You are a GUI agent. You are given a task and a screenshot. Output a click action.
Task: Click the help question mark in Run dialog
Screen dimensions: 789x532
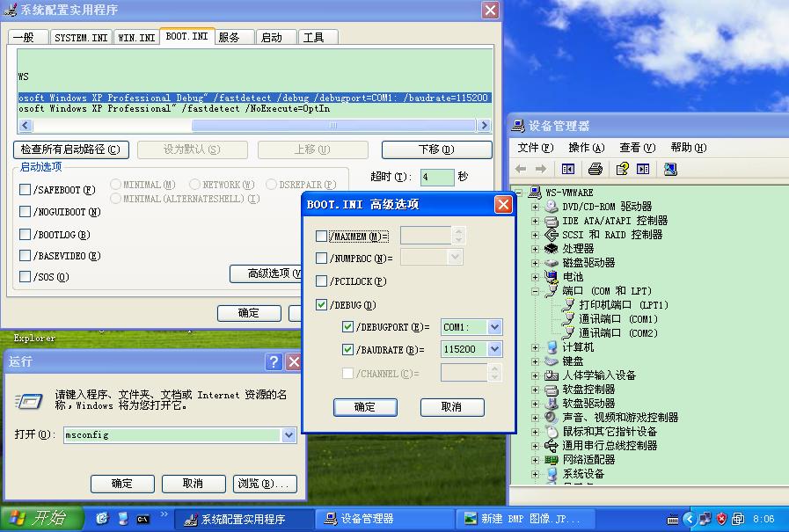(x=274, y=361)
